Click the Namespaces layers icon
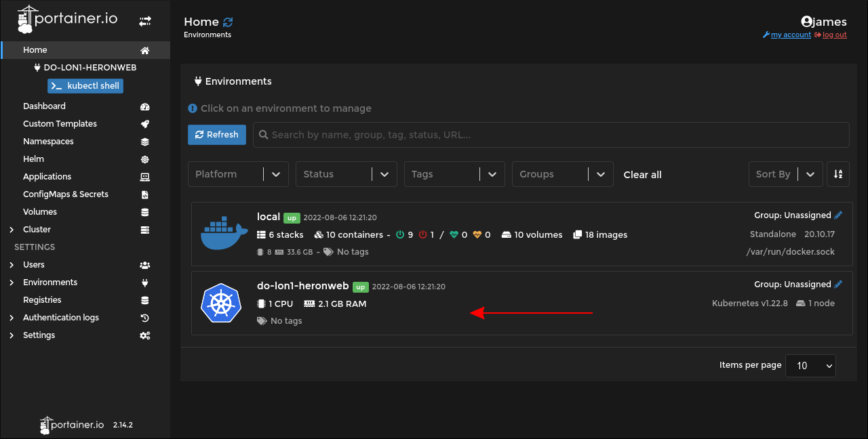The image size is (868, 439). (x=144, y=142)
